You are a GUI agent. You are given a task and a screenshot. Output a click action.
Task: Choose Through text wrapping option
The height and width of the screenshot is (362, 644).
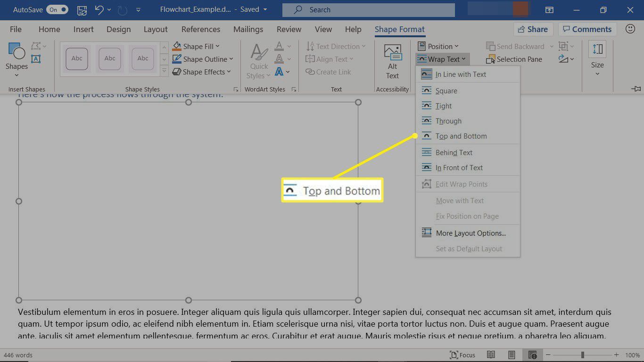(468, 121)
